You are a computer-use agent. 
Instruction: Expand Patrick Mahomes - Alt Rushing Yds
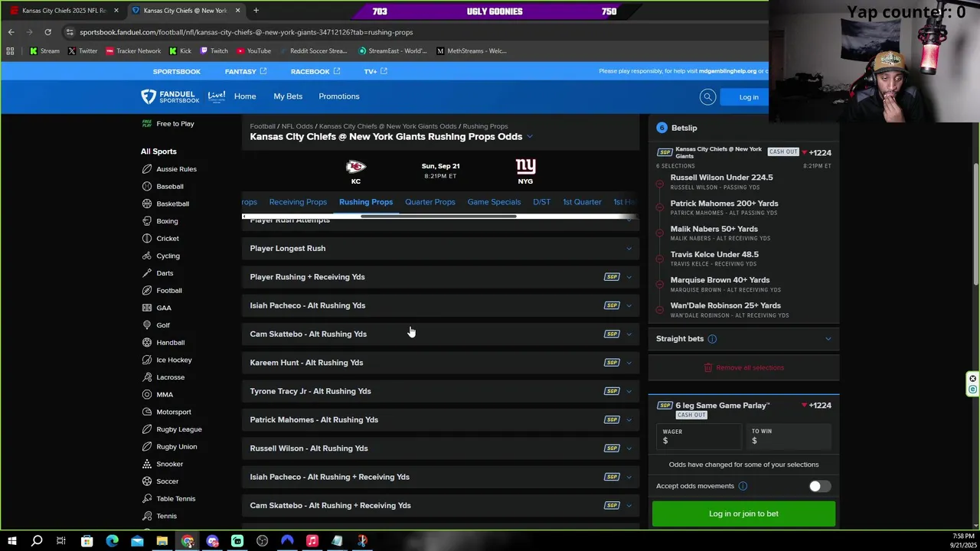pyautogui.click(x=440, y=419)
